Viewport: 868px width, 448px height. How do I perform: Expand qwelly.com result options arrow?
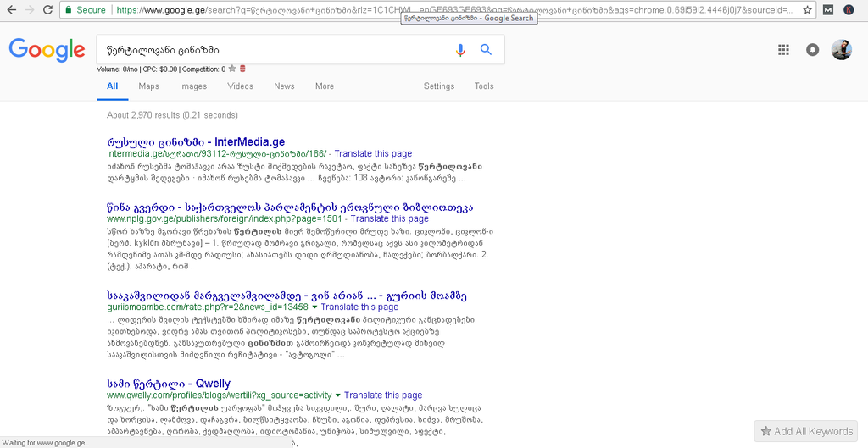(337, 395)
